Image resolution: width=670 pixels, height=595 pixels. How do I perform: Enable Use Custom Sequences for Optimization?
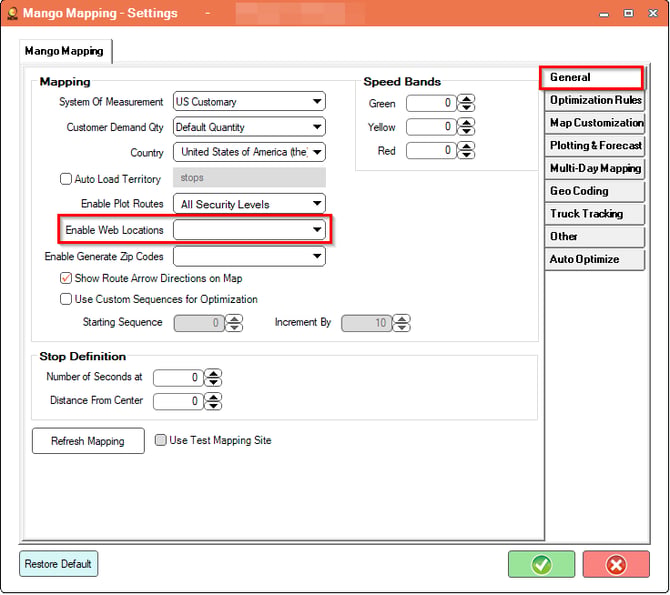[66, 299]
